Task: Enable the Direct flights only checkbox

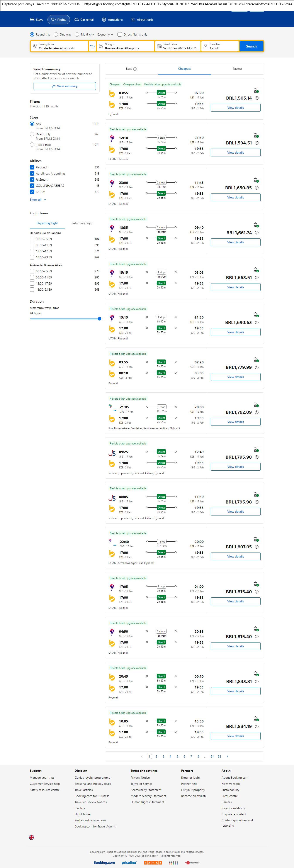Action: click(x=120, y=34)
